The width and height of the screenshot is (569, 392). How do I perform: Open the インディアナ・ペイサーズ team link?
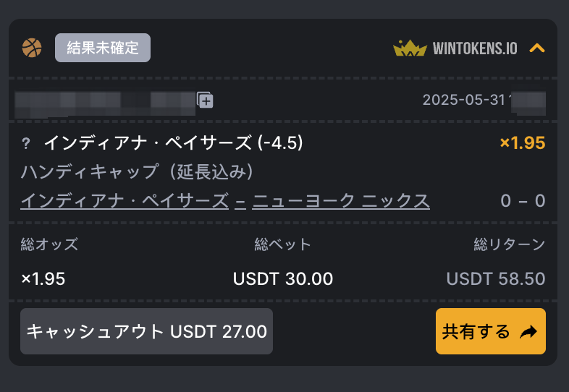[125, 200]
